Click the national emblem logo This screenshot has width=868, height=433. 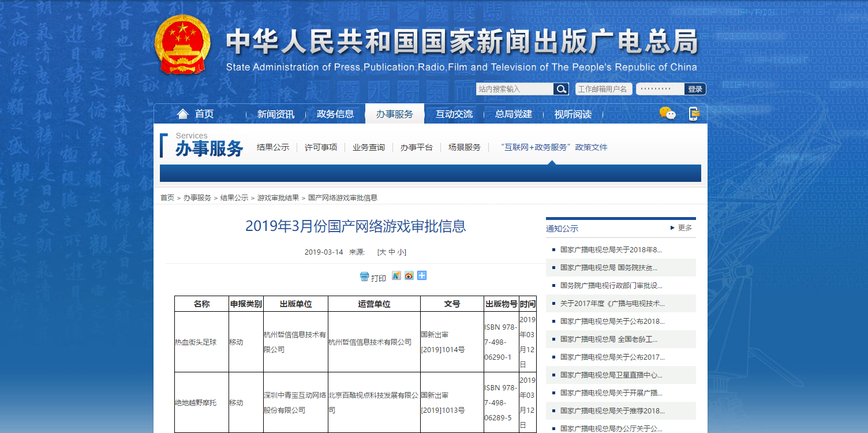pyautogui.click(x=182, y=45)
